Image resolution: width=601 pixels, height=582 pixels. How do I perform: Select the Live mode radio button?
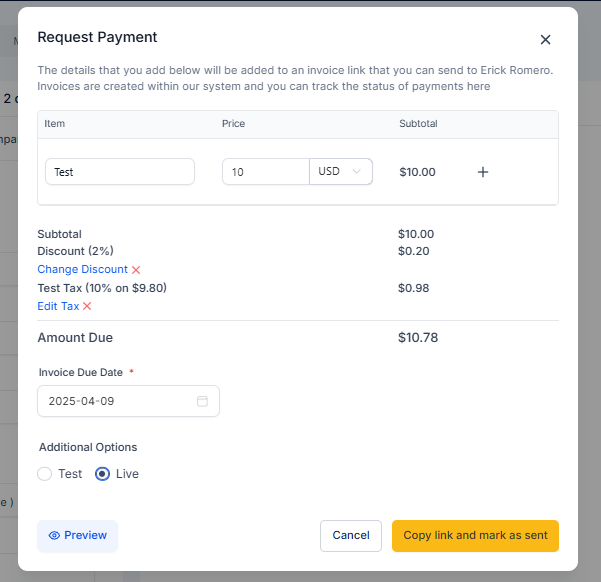coord(102,474)
